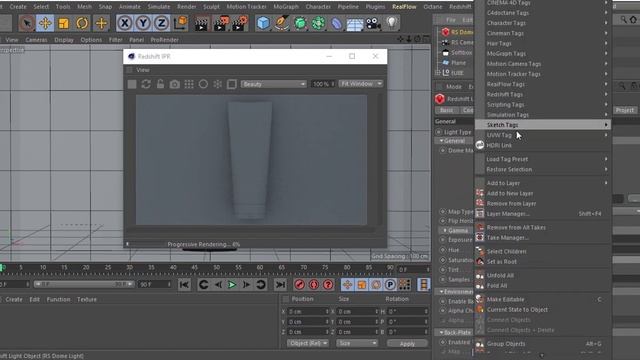Click IPR bucket grid icon
Viewport: 640px width, 360px height.
point(189,84)
